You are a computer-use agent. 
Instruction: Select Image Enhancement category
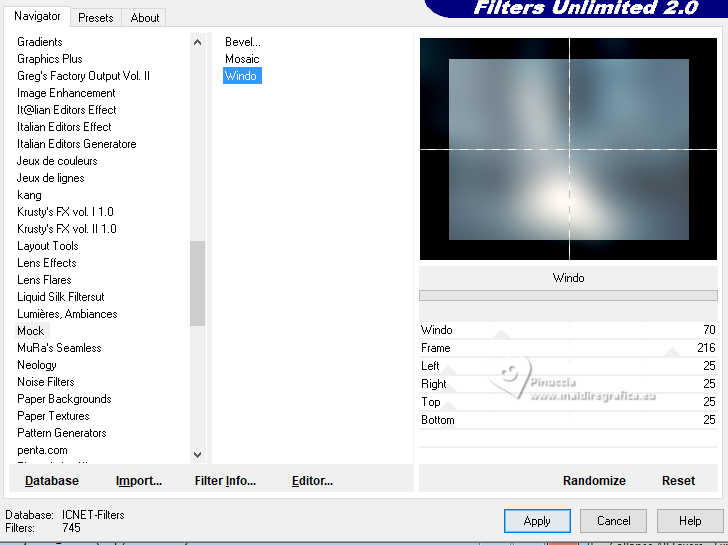coord(66,93)
